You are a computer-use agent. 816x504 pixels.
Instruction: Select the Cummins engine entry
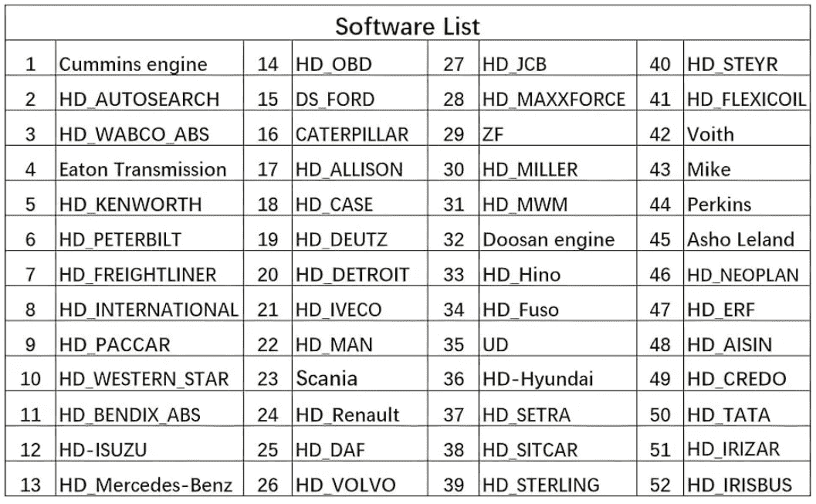(x=134, y=65)
